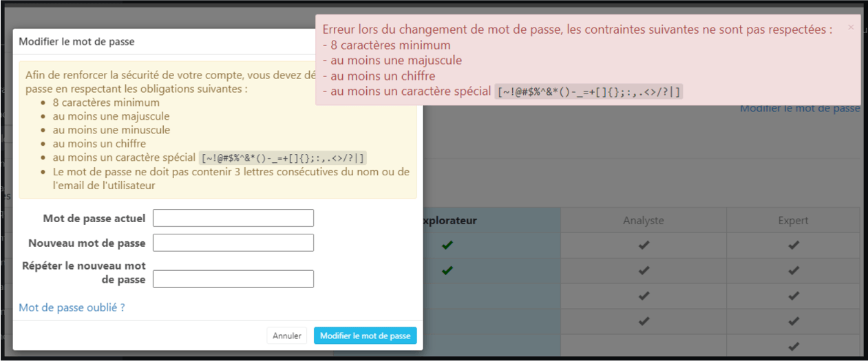Select the Expert column header
868x361 pixels.
(794, 221)
